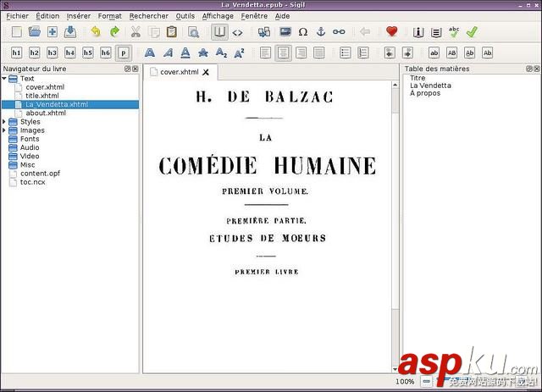
Task: Open the Édition menu
Action: click(47, 16)
